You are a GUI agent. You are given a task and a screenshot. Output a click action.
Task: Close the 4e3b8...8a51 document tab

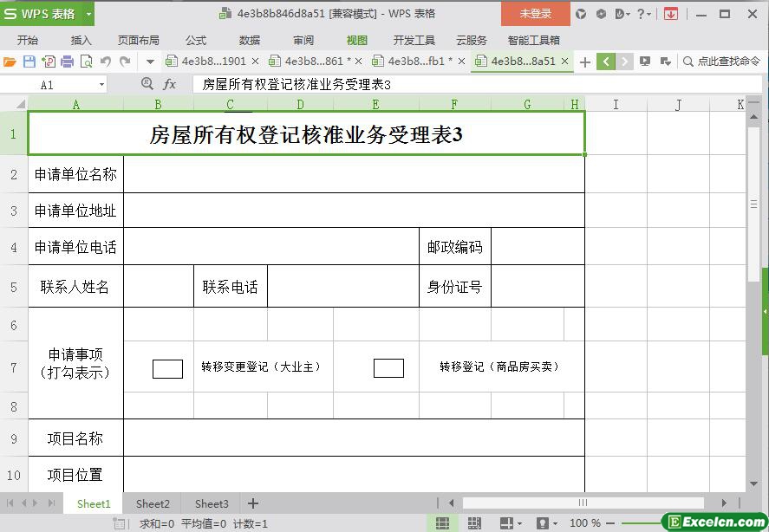(x=564, y=62)
